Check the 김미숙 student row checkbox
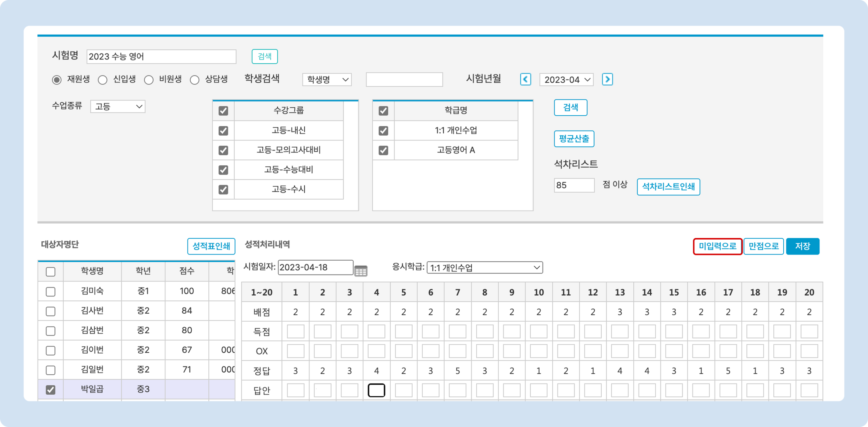This screenshot has width=868, height=427. [x=50, y=292]
